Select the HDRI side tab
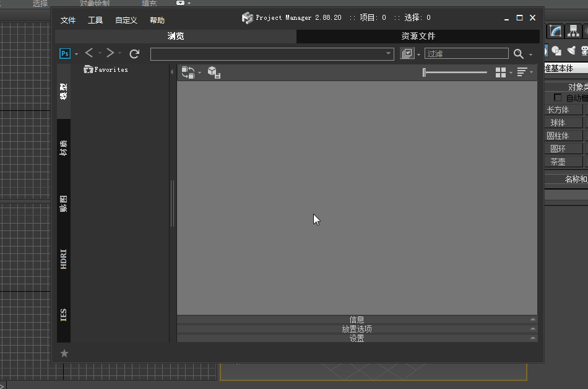This screenshot has width=588, height=389. (64, 259)
